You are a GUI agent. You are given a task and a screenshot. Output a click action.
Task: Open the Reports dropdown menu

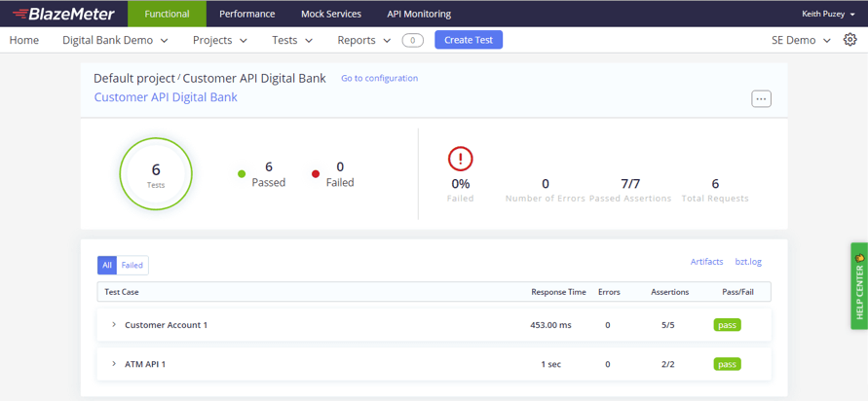tap(364, 40)
